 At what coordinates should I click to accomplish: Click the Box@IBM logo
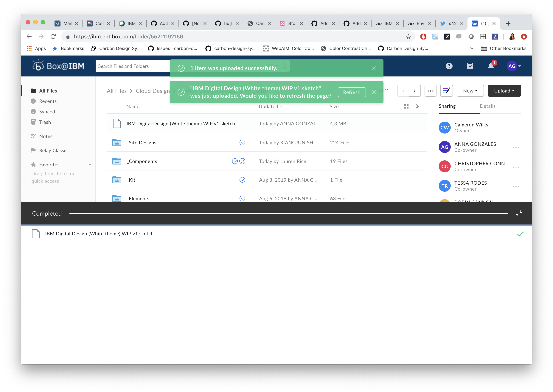(58, 66)
